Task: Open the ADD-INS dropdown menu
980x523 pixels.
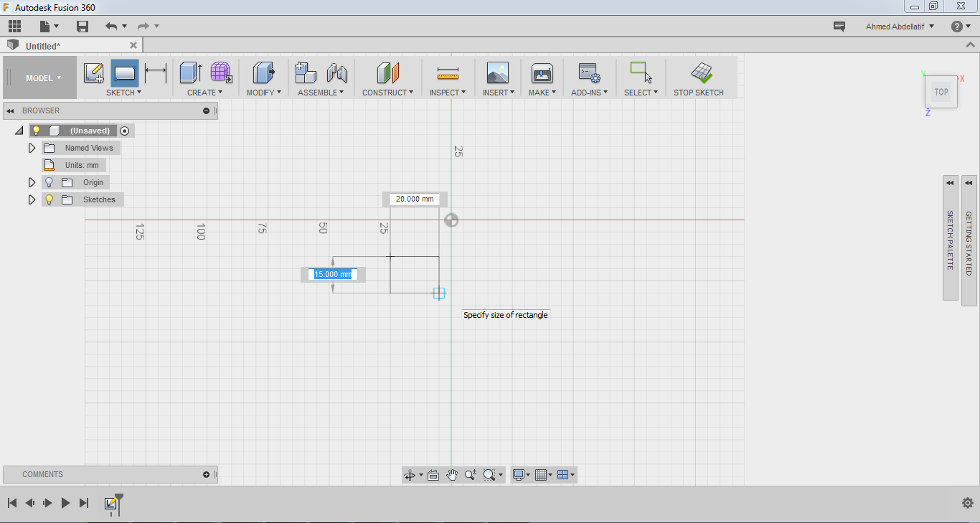Action: pyautogui.click(x=590, y=93)
